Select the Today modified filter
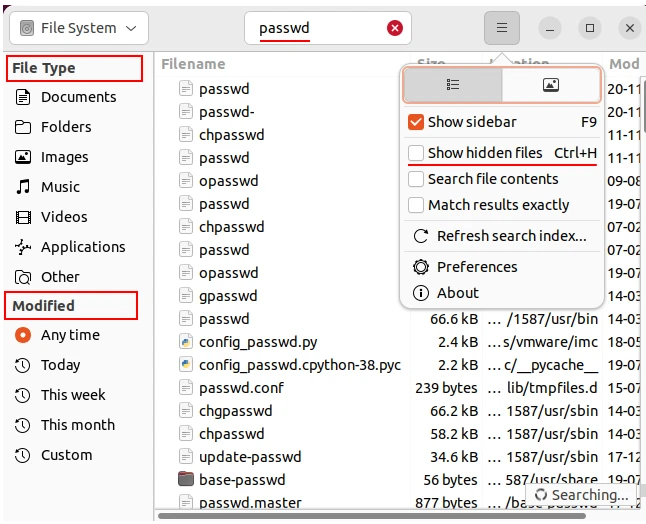Image resolution: width=646 pixels, height=524 pixels. tap(48, 365)
